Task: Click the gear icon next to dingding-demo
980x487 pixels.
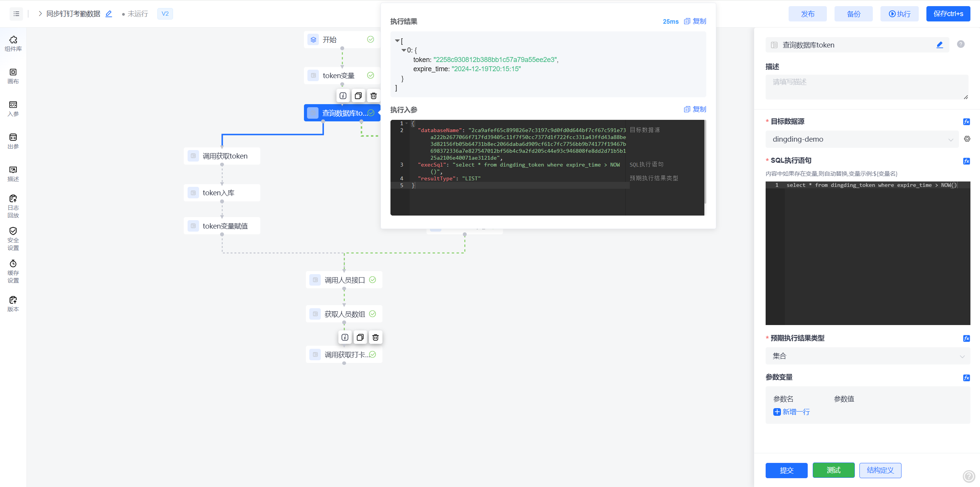Action: [967, 139]
